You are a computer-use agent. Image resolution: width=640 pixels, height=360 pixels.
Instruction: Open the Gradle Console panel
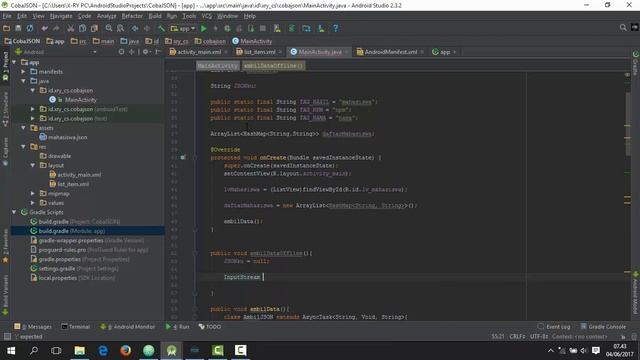coord(603,327)
